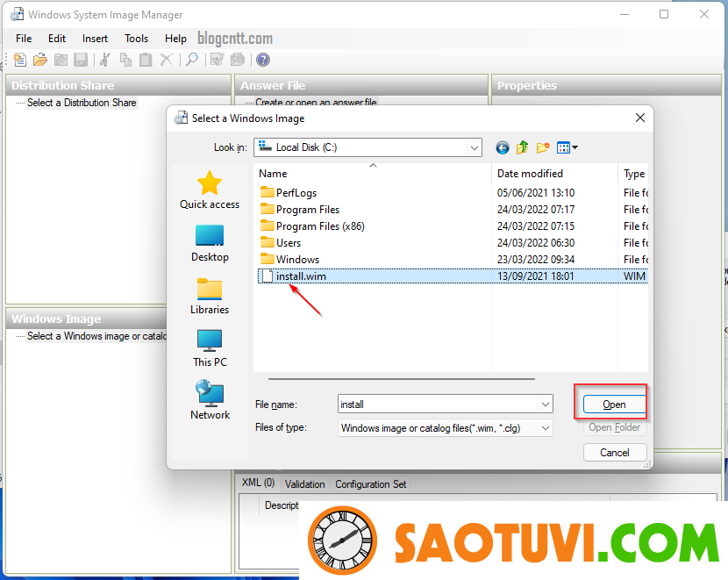Click the Open Answer File toolbar icon
The image size is (728, 580).
tap(40, 60)
